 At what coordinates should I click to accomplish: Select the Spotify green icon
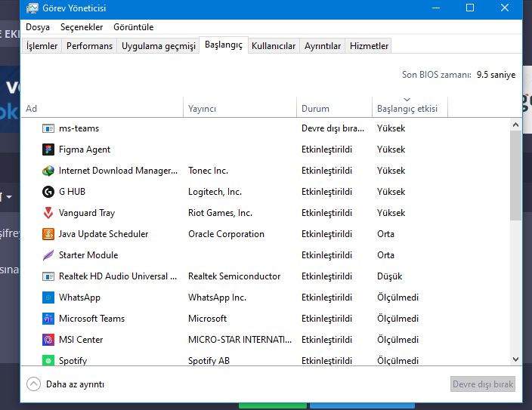tap(48, 360)
